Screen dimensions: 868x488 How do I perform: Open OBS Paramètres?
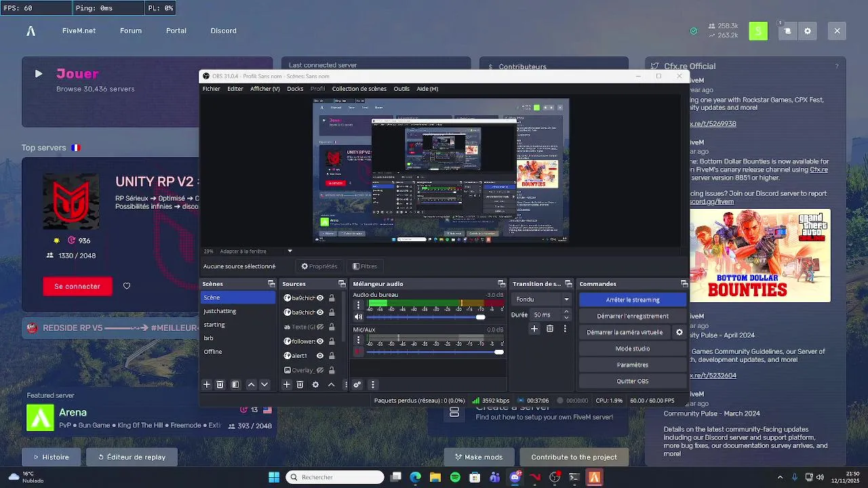pos(633,365)
